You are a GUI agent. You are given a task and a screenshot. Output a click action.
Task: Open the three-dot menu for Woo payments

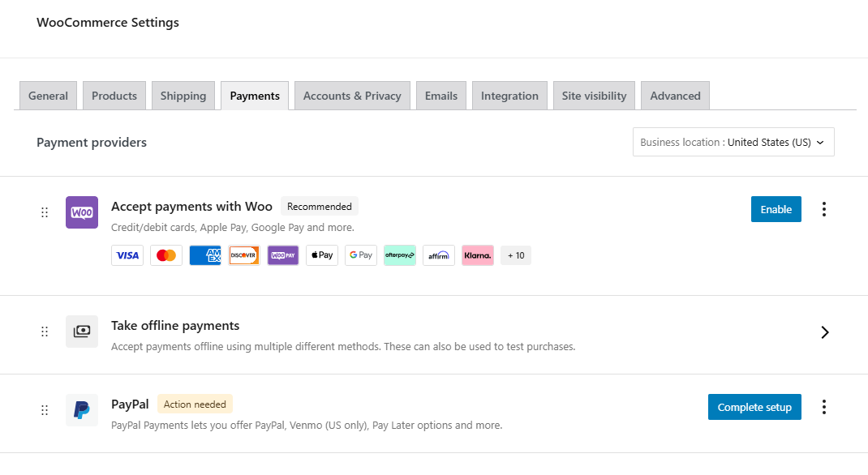[x=824, y=209]
